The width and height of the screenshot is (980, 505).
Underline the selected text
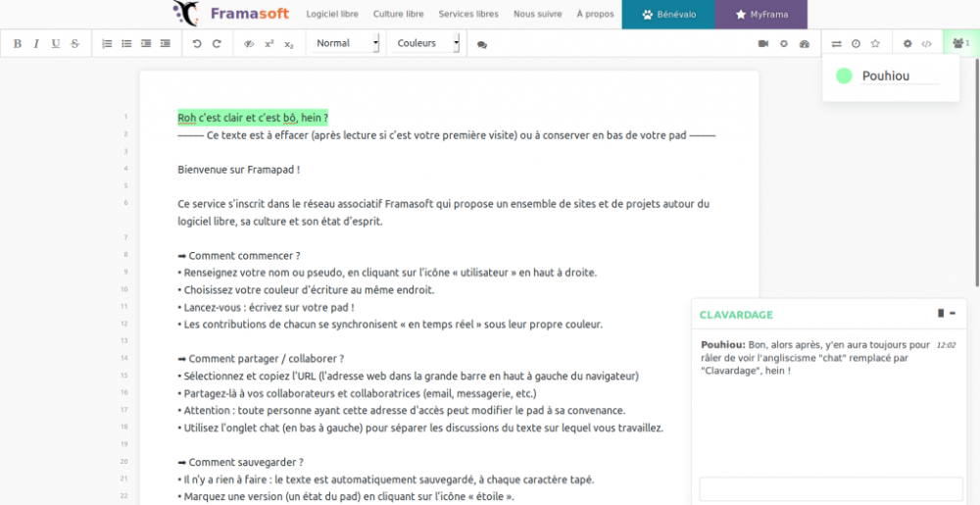(x=56, y=44)
